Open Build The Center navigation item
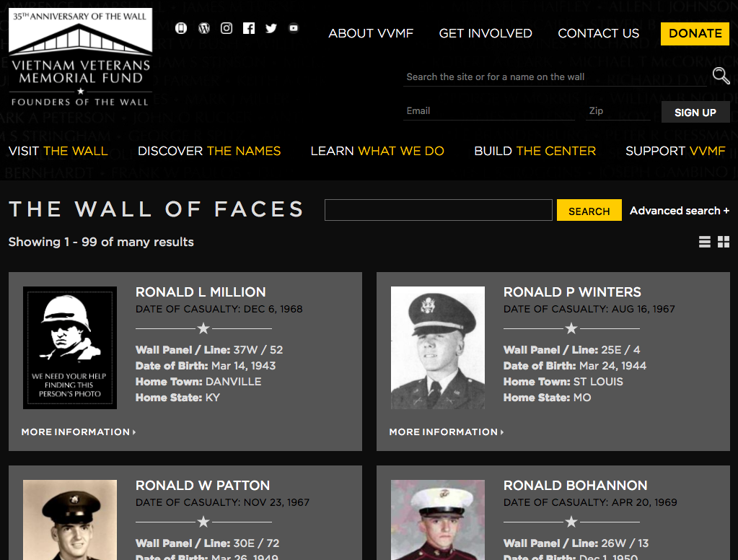Image resolution: width=738 pixels, height=560 pixels. pyautogui.click(x=535, y=152)
